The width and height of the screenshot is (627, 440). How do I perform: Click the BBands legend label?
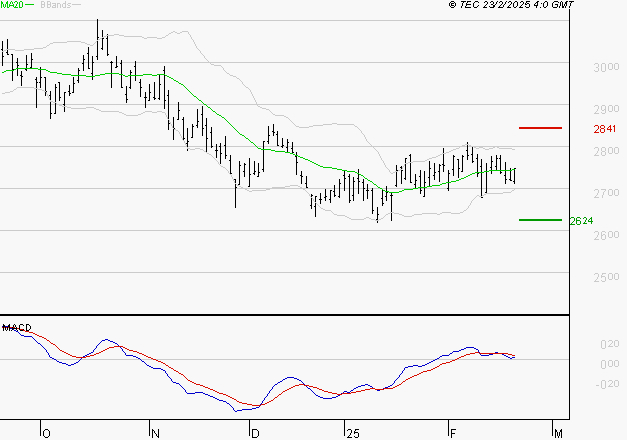56,5
